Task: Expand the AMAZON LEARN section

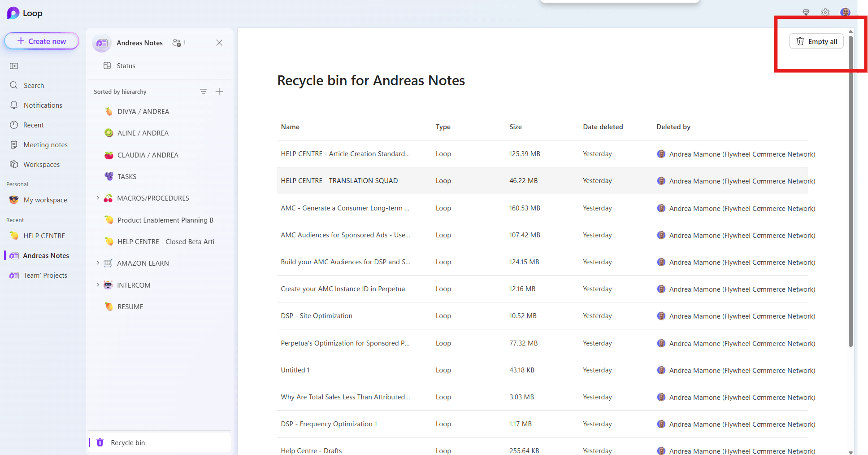Action: coord(98,263)
